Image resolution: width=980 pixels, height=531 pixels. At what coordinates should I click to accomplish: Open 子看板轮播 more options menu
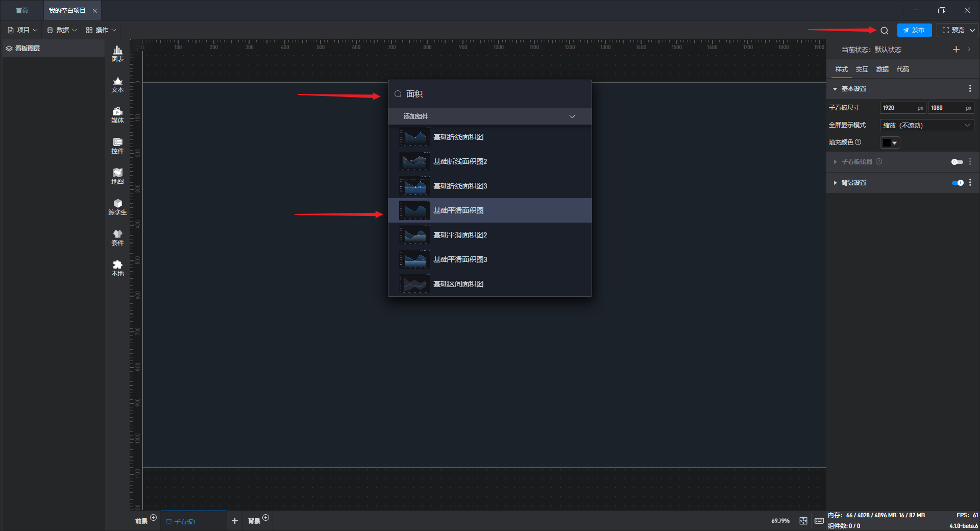tap(970, 162)
